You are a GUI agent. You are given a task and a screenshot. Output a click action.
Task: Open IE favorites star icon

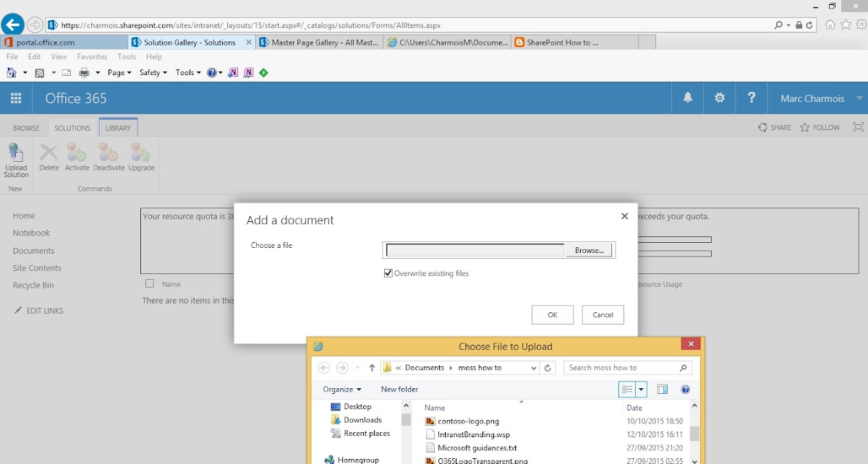point(846,25)
